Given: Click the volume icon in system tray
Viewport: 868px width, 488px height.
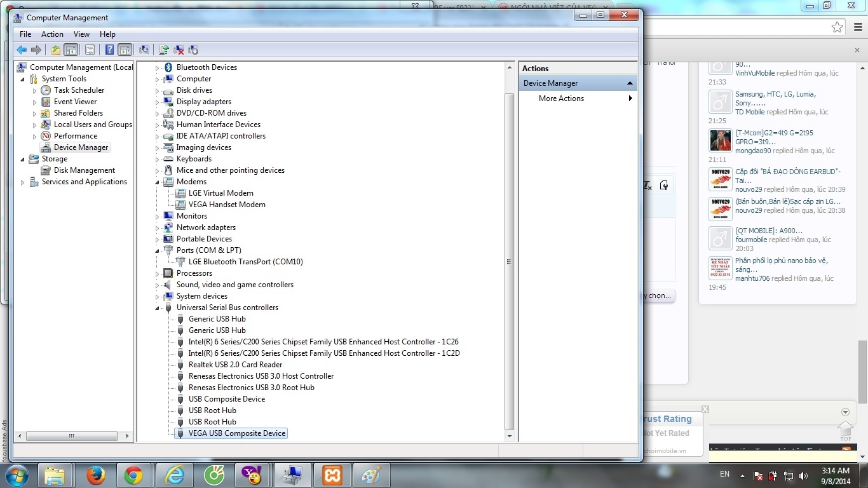Looking at the screenshot, I should tap(804, 476).
